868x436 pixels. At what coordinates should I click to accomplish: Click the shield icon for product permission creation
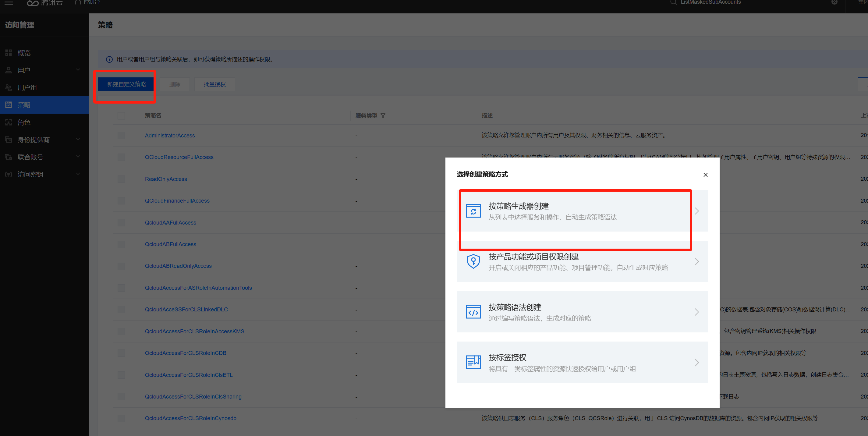pyautogui.click(x=473, y=261)
